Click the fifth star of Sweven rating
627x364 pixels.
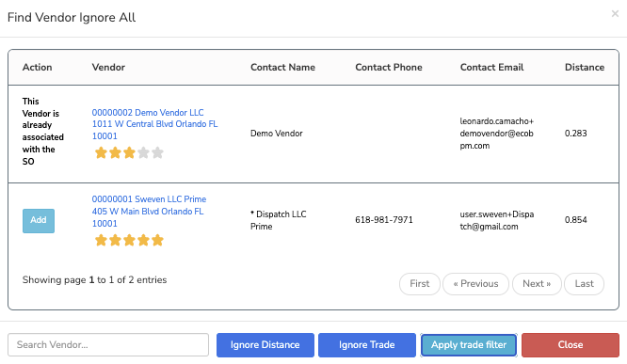[x=157, y=240]
